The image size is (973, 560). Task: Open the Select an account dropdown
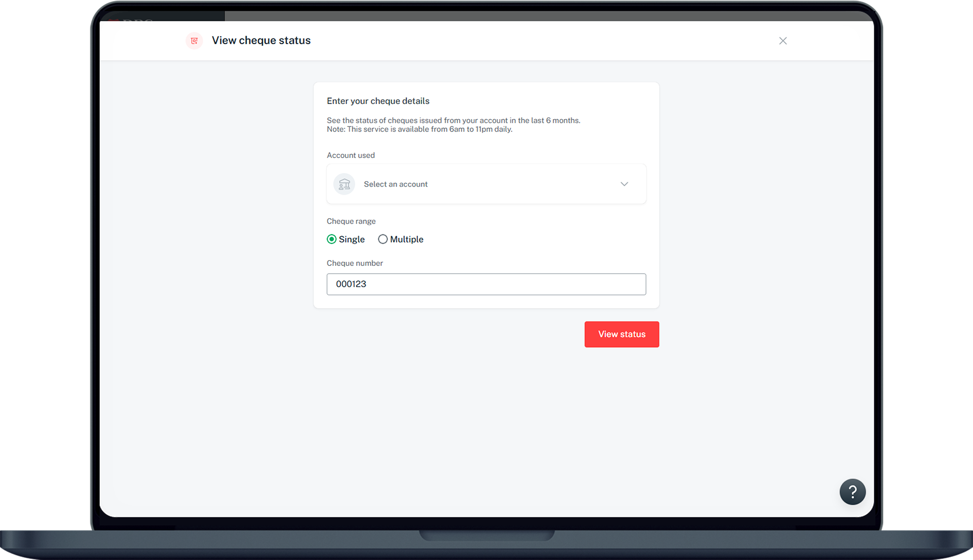(x=486, y=184)
